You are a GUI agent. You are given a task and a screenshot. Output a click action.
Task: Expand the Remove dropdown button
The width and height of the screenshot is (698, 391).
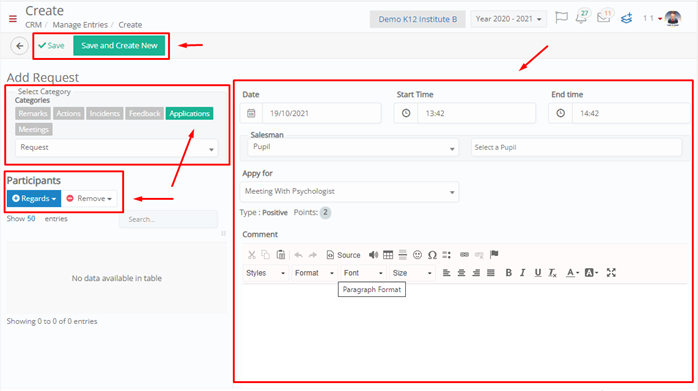(x=89, y=198)
